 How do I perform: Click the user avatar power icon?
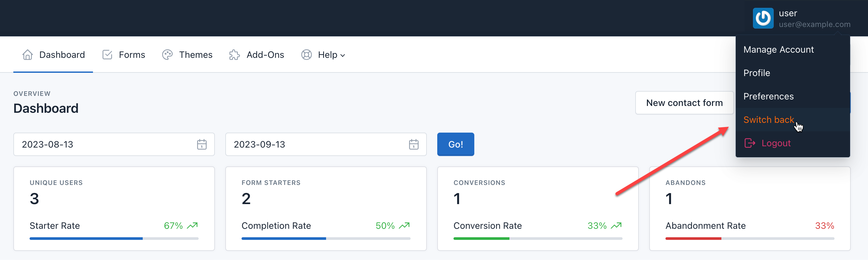click(763, 18)
